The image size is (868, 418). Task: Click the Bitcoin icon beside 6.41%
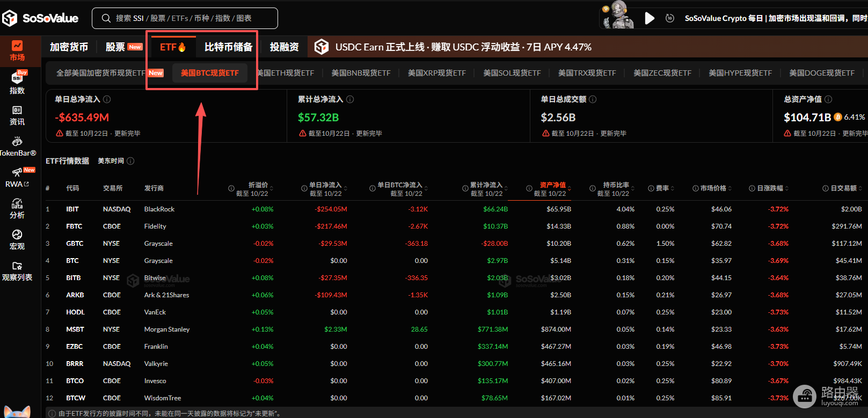(x=838, y=117)
